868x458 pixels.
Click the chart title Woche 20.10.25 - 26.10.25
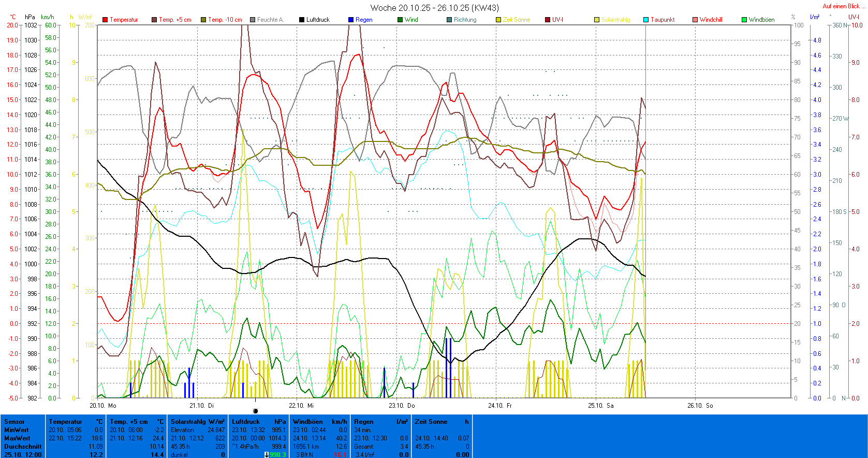coord(434,8)
